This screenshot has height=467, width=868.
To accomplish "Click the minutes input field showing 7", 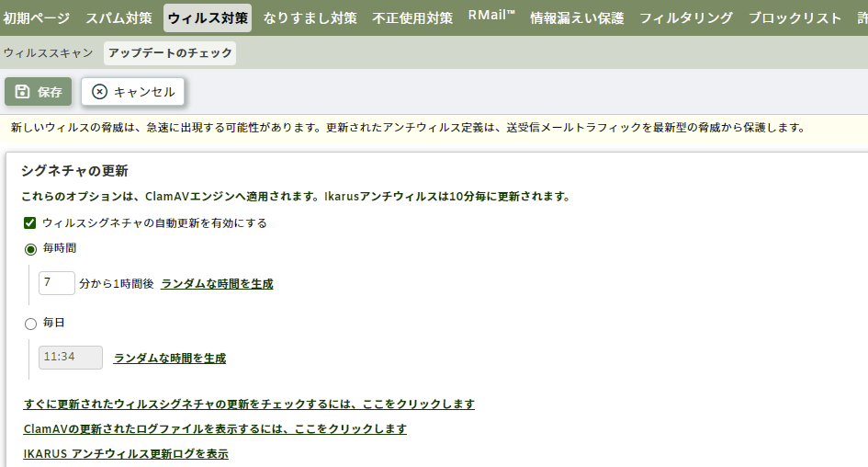I will (57, 283).
